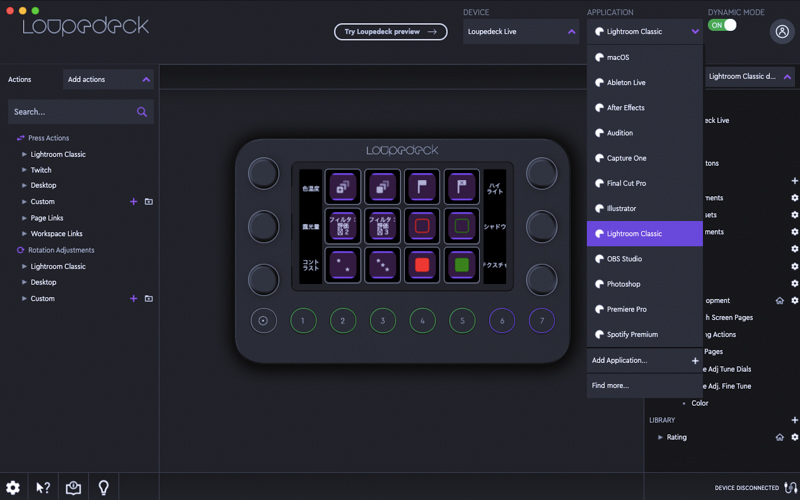
Task: Open the Add actions dropdown
Action: (108, 80)
